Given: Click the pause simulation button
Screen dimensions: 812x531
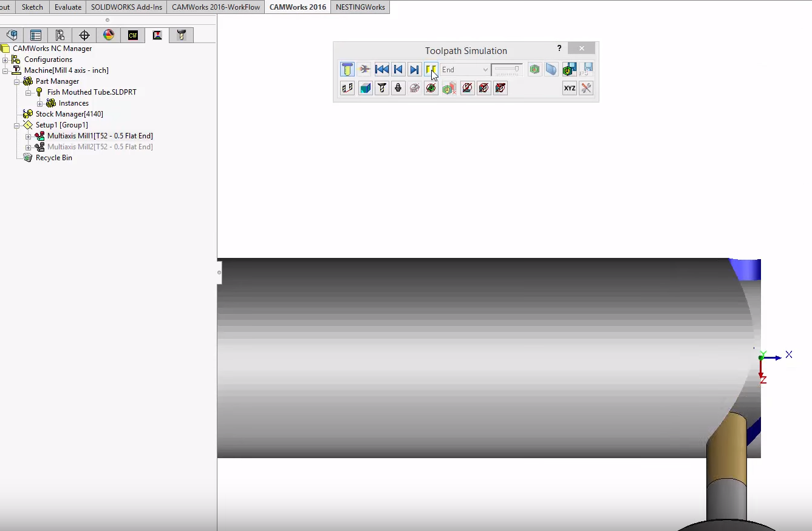Looking at the screenshot, I should [431, 70].
